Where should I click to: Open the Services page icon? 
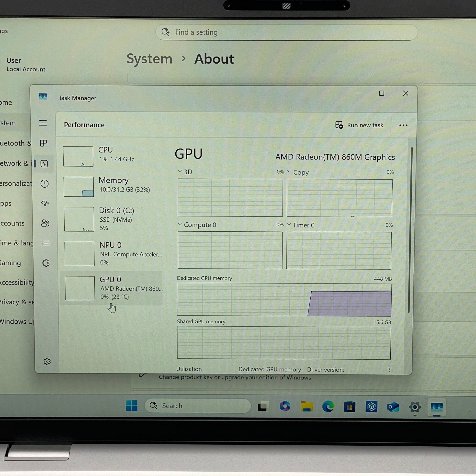[x=46, y=263]
